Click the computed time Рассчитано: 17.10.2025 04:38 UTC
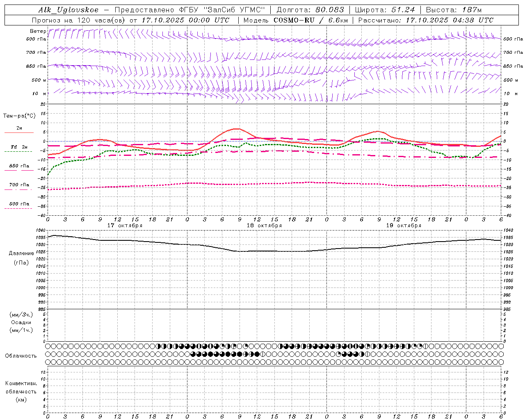This screenshot has height=420, width=525. pyautogui.click(x=426, y=20)
